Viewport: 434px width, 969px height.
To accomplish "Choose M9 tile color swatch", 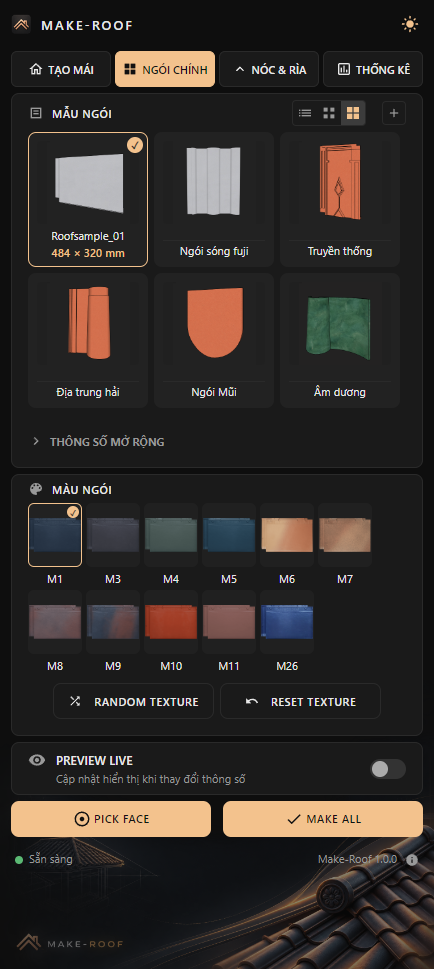I will (113, 622).
